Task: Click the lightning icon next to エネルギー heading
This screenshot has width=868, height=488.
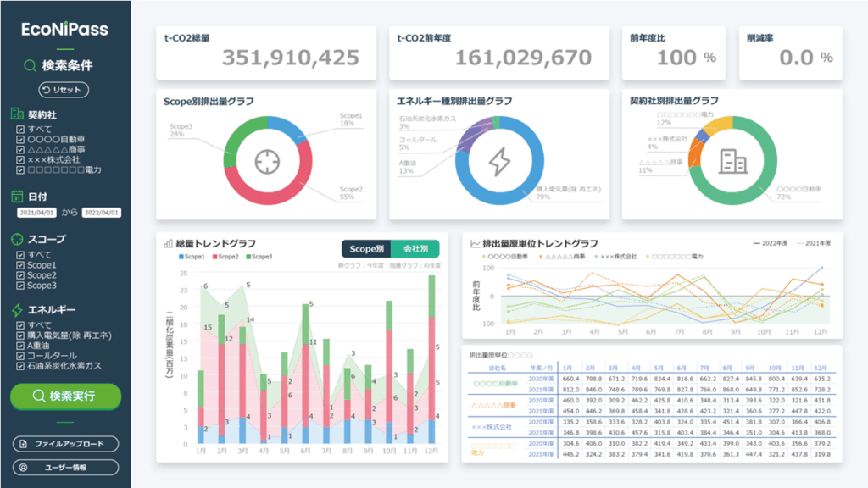Action: pyautogui.click(x=17, y=311)
